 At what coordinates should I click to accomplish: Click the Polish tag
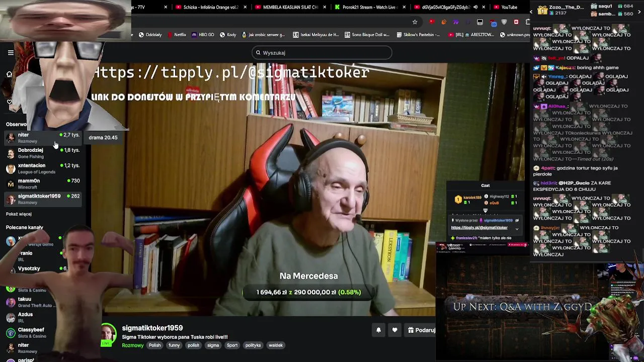154,345
